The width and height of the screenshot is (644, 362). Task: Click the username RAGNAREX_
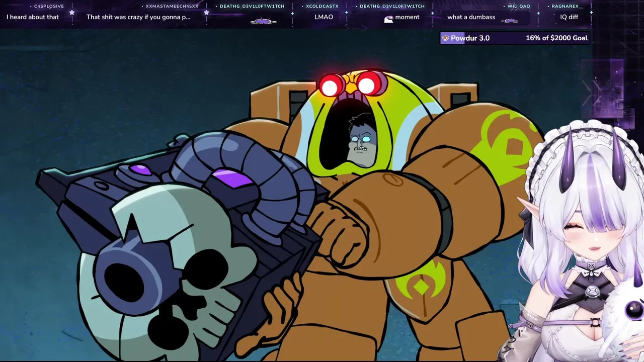(x=568, y=7)
